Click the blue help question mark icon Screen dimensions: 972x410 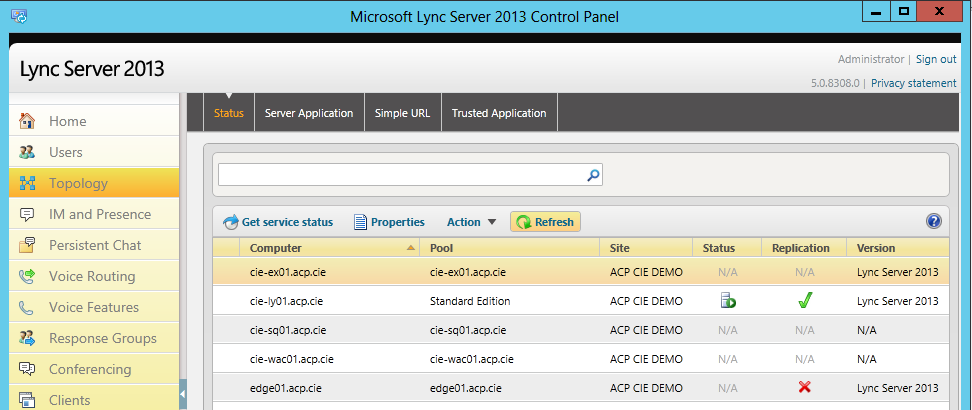point(934,221)
